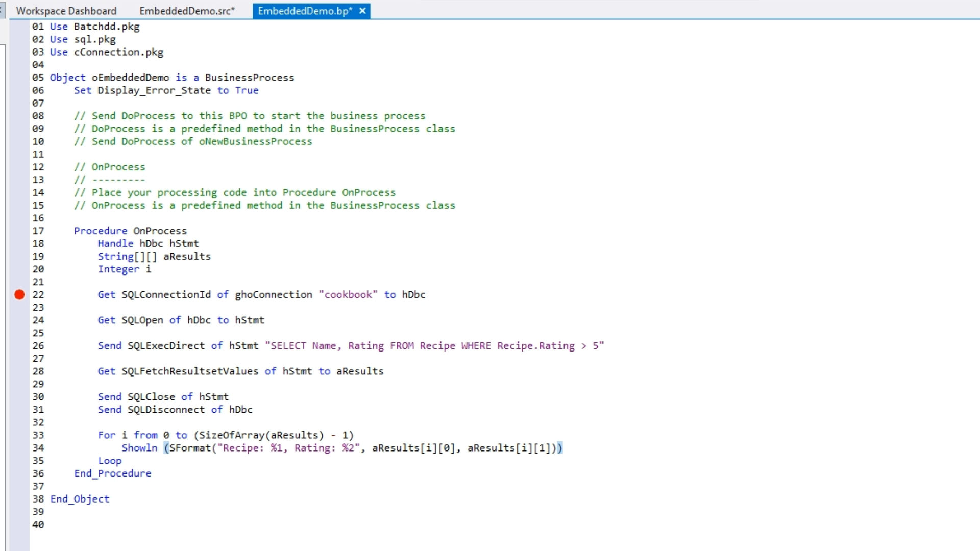This screenshot has height=551, width=980.
Task: Click cConnection.pkg on line 03
Action: 118,52
